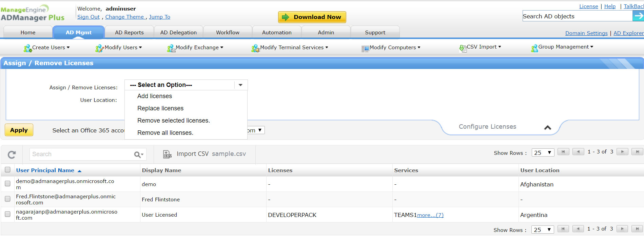Open the Office 365 account dropdown

(x=256, y=130)
